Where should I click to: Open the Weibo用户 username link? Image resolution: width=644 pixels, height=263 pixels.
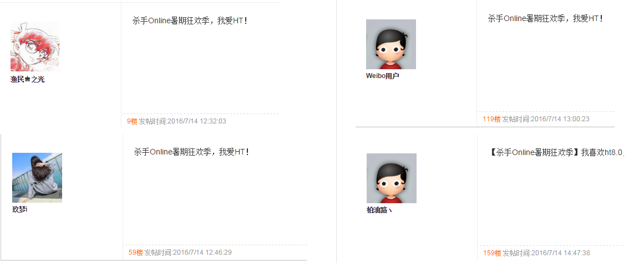(382, 76)
